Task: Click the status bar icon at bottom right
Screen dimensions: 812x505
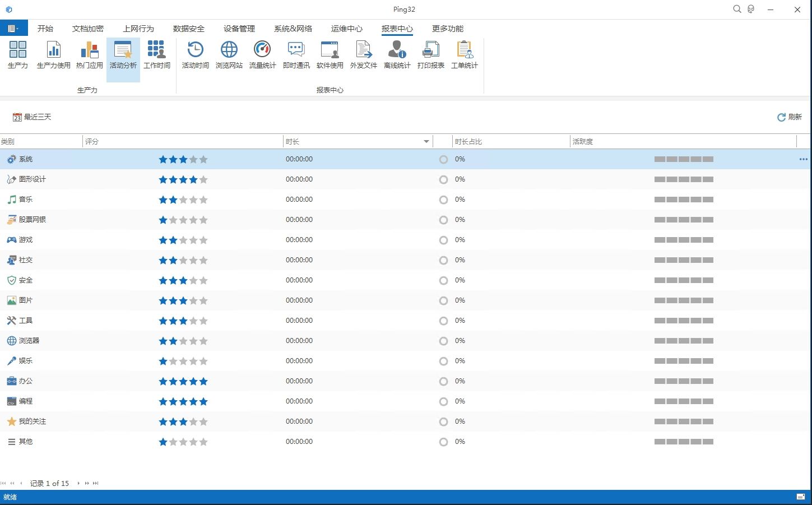Action: 801,497
